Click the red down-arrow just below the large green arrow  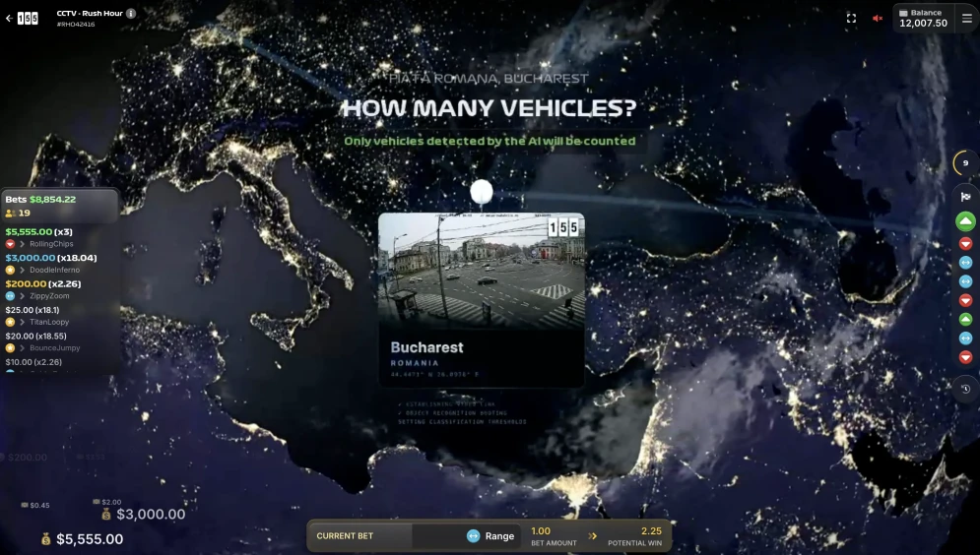(965, 243)
